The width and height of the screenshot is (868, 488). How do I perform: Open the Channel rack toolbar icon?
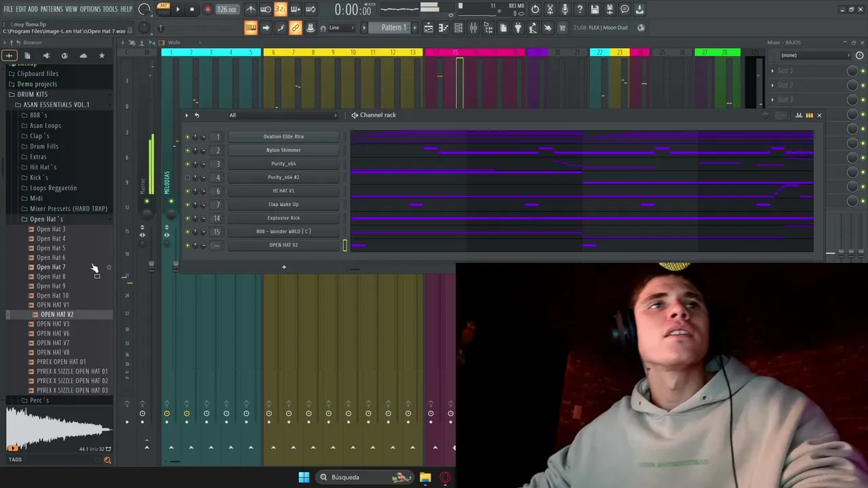click(458, 28)
